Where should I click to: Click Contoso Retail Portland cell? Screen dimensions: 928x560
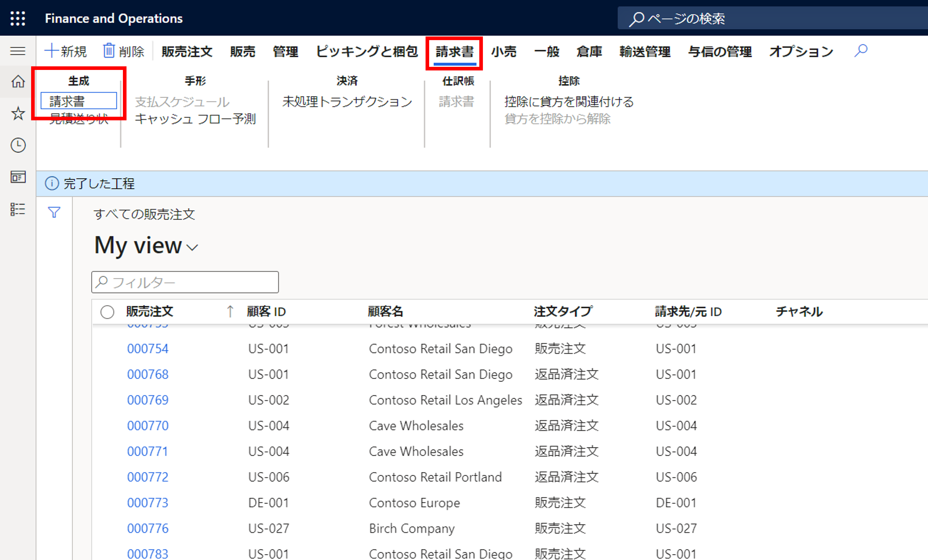click(x=435, y=477)
